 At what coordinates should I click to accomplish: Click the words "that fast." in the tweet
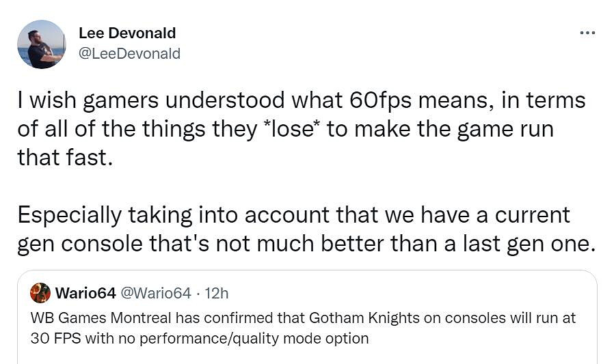[62, 157]
